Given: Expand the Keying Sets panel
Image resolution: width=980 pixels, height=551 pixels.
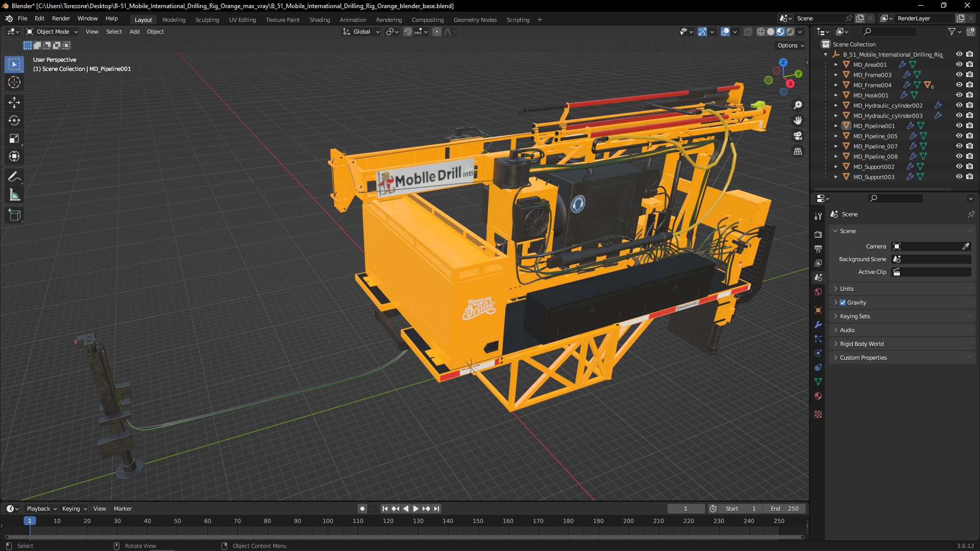Looking at the screenshot, I should pyautogui.click(x=902, y=316).
